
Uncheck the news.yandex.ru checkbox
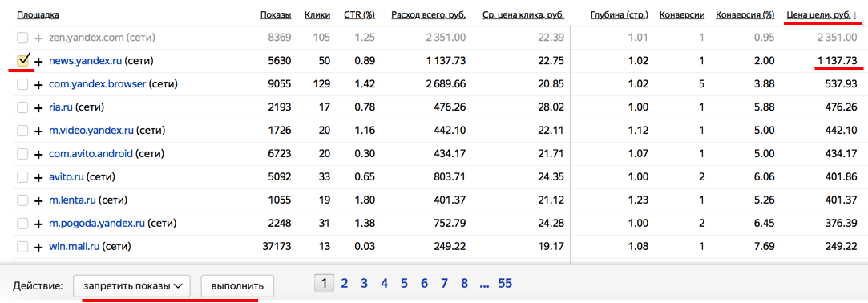coord(22,61)
